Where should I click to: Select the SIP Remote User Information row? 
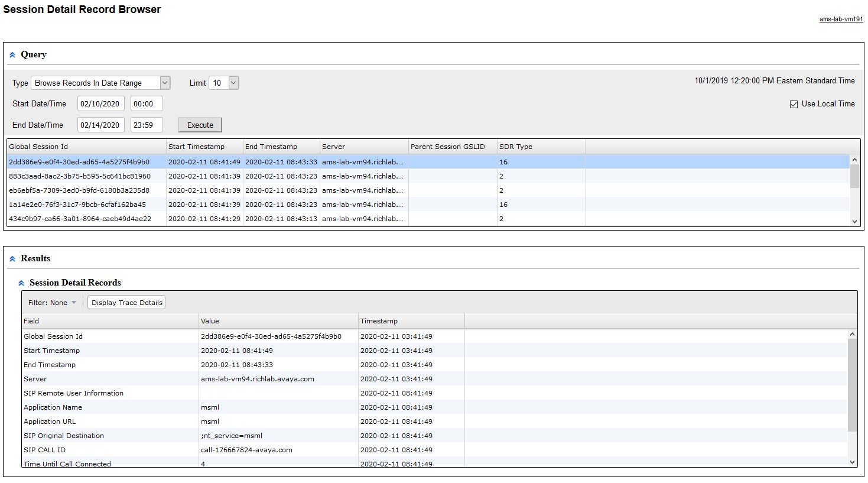(x=434, y=393)
